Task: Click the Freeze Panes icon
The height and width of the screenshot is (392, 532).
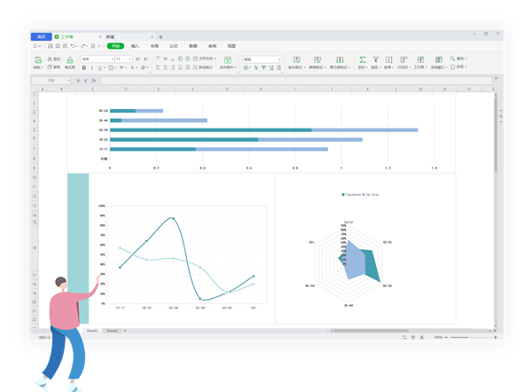Action: [x=439, y=60]
